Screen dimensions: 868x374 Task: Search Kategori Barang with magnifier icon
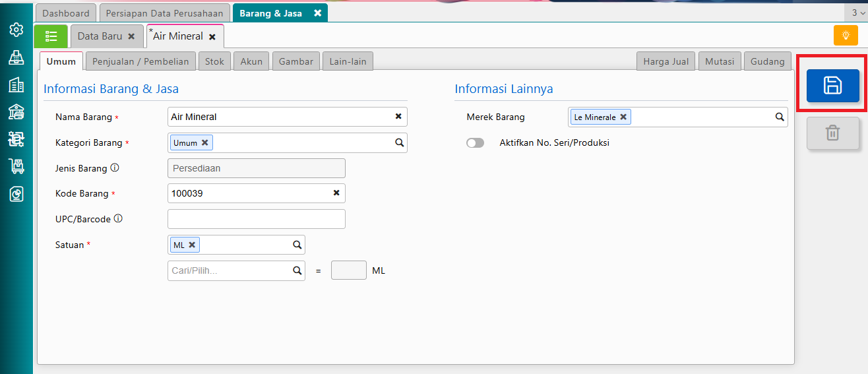tap(399, 142)
